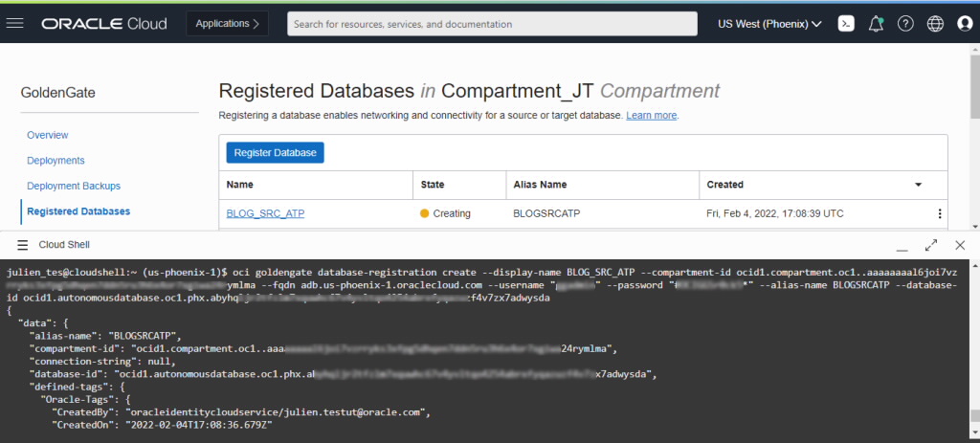Open the Deployment Backups section
This screenshot has height=443, width=980.
pyautogui.click(x=74, y=186)
